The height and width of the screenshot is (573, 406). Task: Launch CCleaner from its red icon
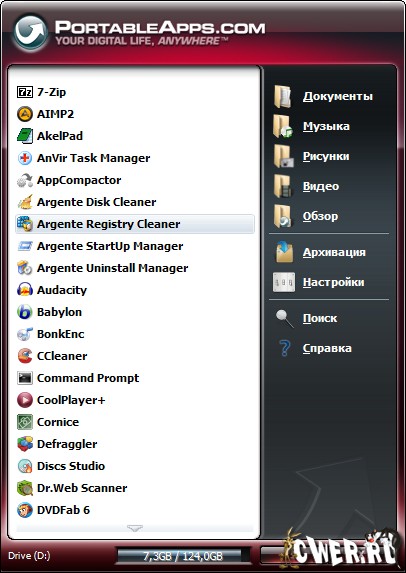[x=25, y=356]
